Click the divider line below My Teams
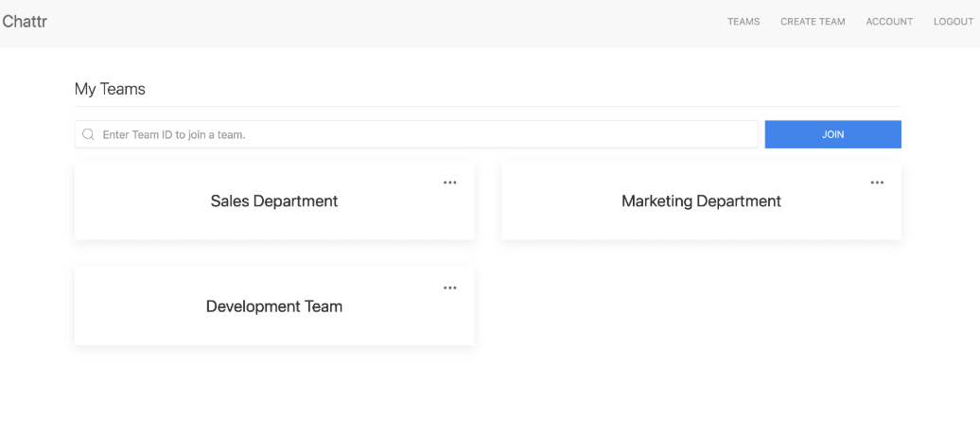This screenshot has height=435, width=980. (487, 106)
